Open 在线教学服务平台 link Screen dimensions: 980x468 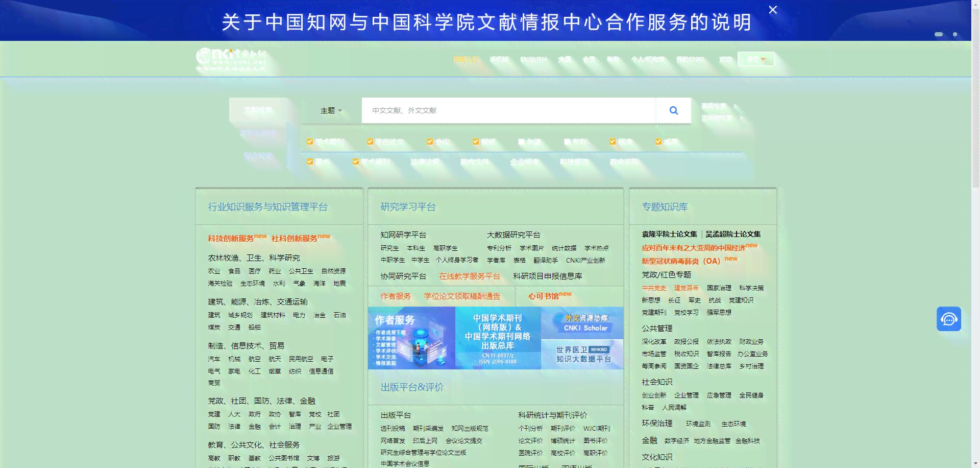point(470,276)
